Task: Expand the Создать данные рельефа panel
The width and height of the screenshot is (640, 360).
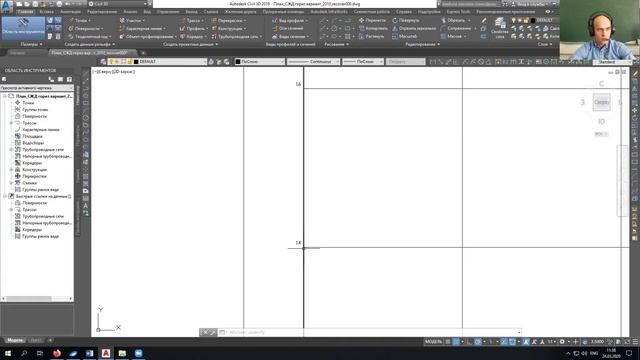Action: (x=89, y=44)
